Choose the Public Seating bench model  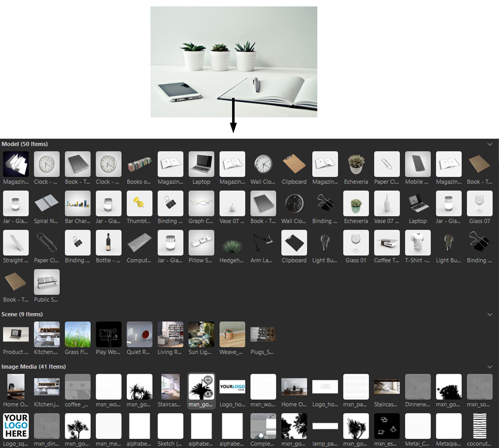point(46,282)
